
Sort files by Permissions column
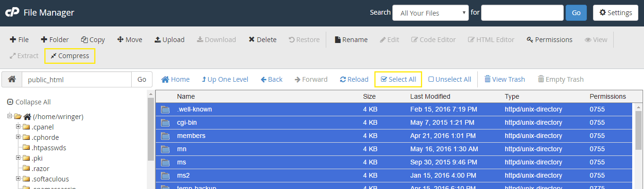coord(608,96)
